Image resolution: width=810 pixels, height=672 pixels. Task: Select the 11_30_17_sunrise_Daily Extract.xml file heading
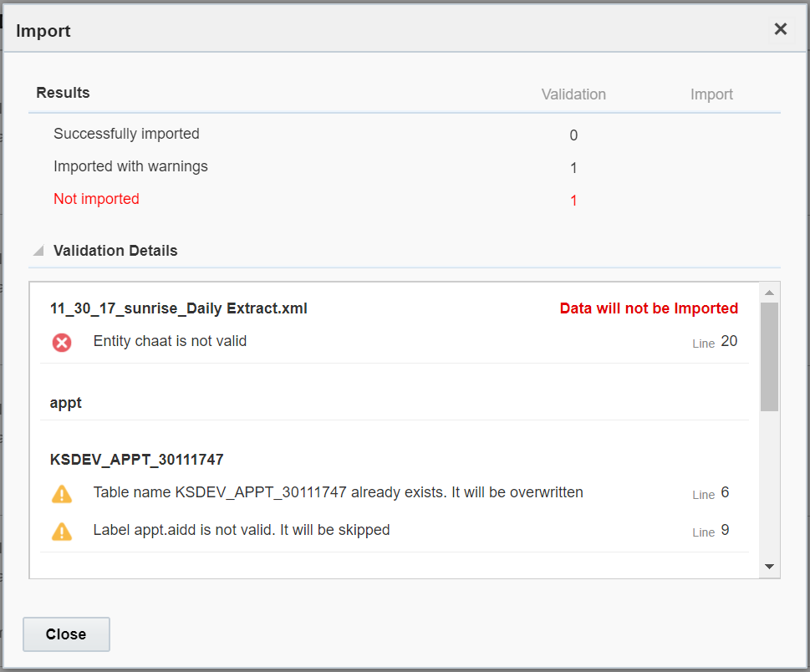[179, 308]
